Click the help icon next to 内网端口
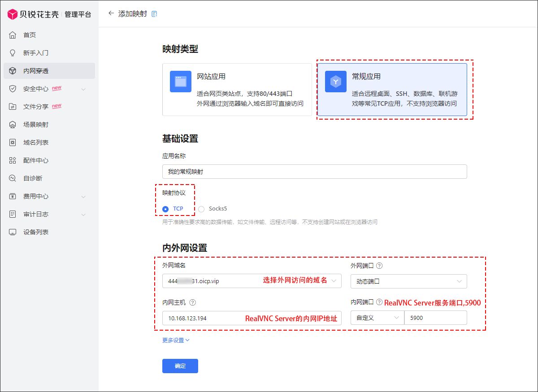Image resolution: width=538 pixels, height=392 pixels. click(x=379, y=302)
